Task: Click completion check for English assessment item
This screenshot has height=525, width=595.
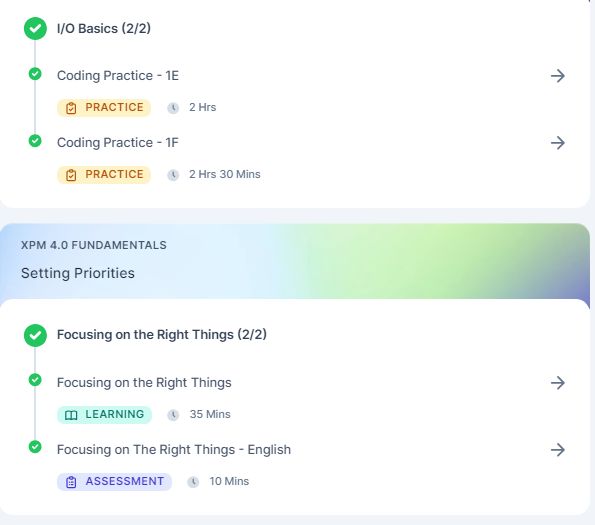Action: 35,447
